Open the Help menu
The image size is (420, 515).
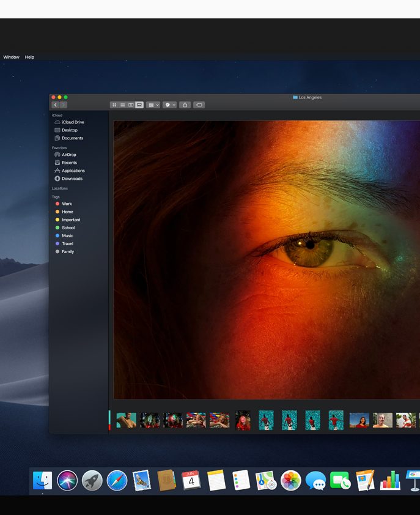[x=29, y=57]
